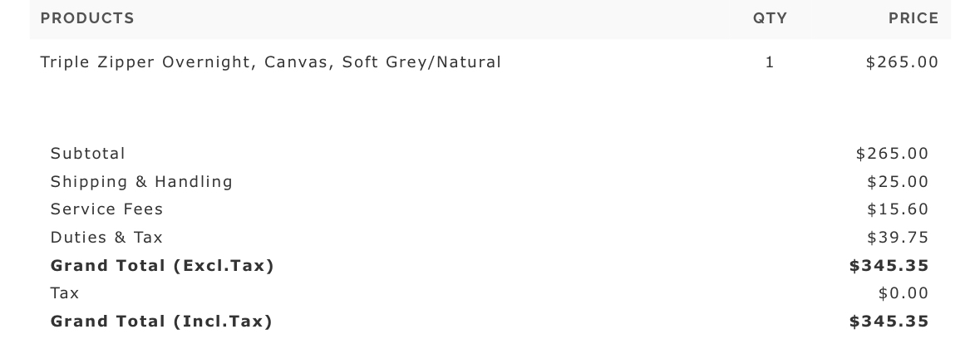Click the $25.00 shipping amount

click(898, 182)
